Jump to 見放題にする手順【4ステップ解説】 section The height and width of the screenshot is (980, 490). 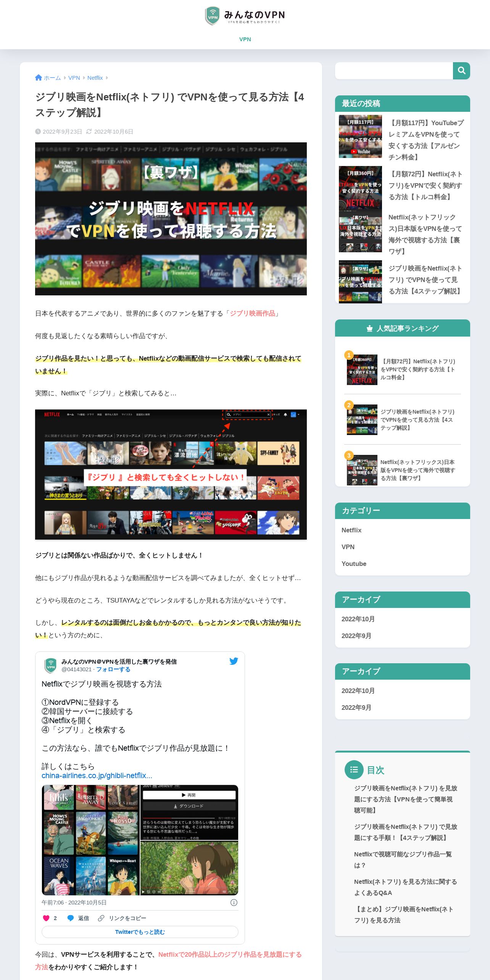pos(406,832)
